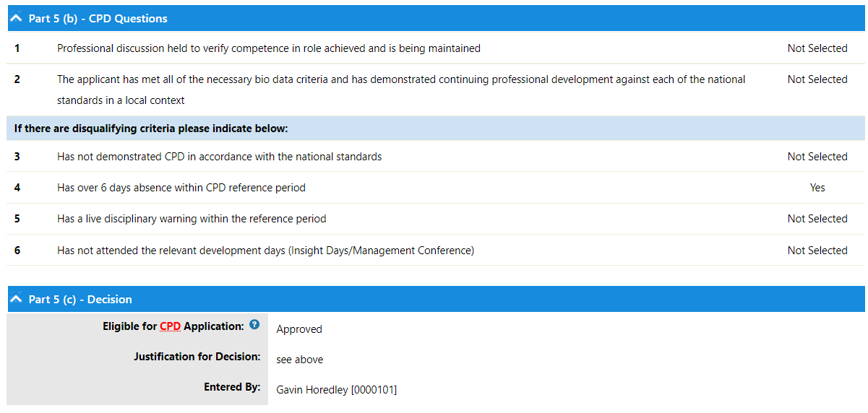
Task: Click the Yes answer for 6 days absence
Action: 817,188
